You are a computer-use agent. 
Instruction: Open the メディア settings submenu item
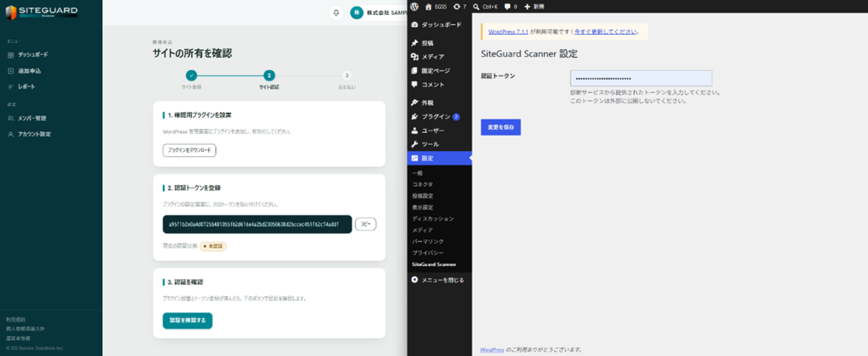[422, 230]
